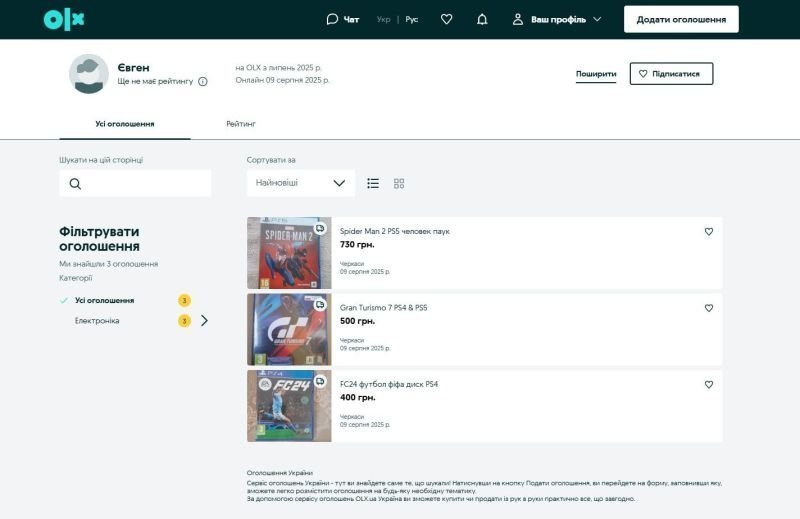Viewport: 800px width, 519px height.
Task: Switch to list view layout icon
Action: [373, 183]
